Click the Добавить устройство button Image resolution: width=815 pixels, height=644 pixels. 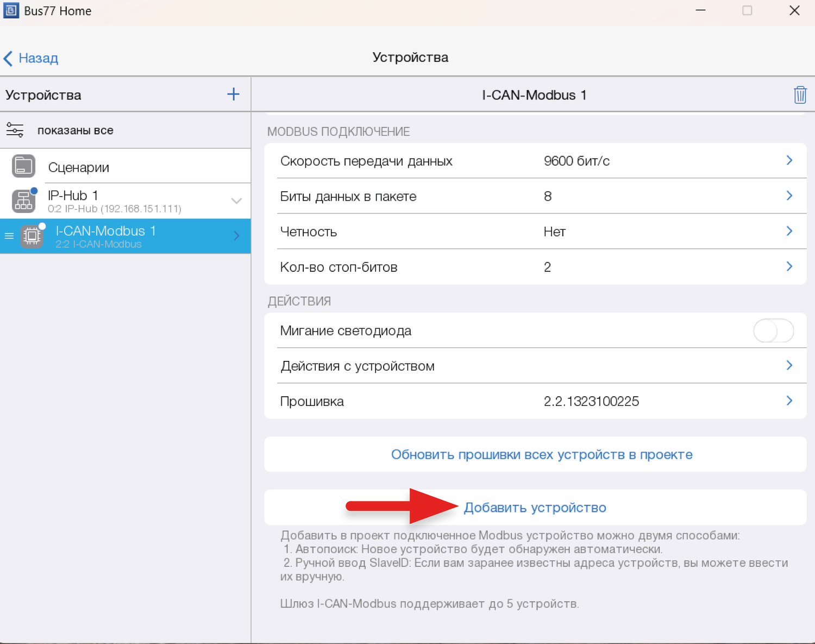coord(535,508)
